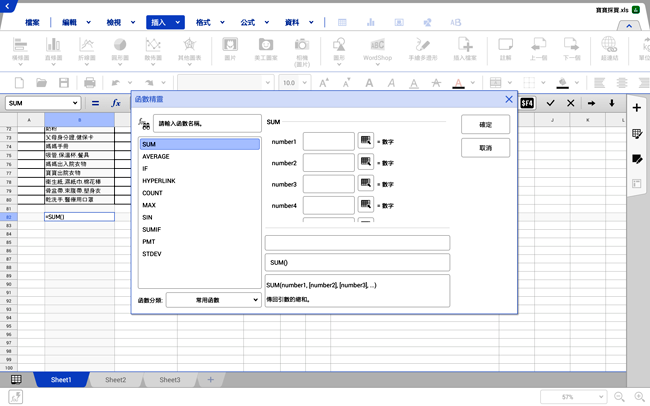Open the 檔案 menu

coord(32,22)
